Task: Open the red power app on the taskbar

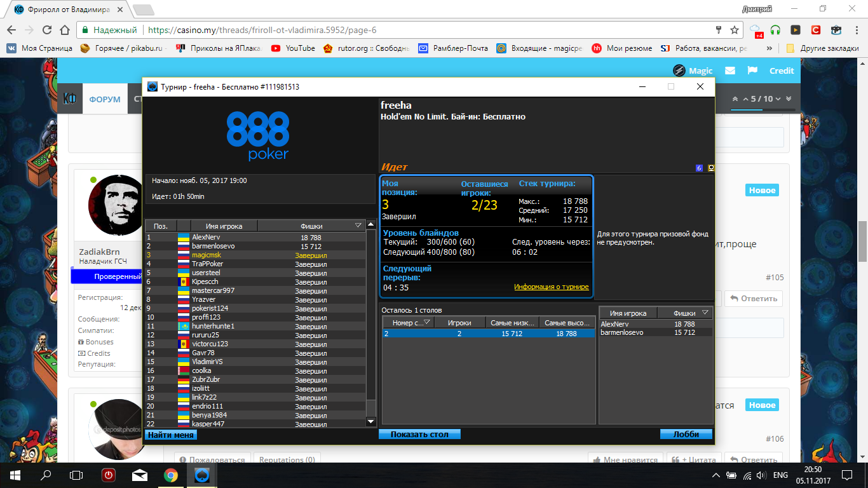Action: click(x=109, y=475)
